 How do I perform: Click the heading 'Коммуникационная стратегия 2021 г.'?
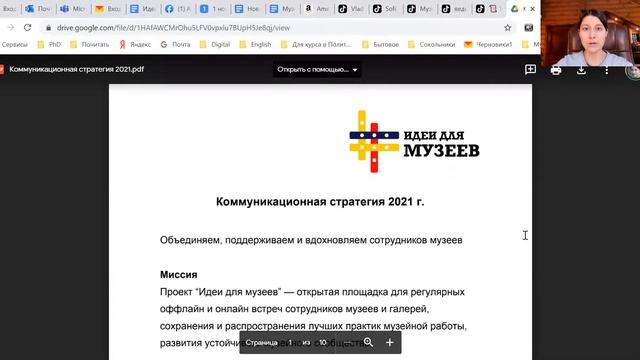tap(320, 202)
